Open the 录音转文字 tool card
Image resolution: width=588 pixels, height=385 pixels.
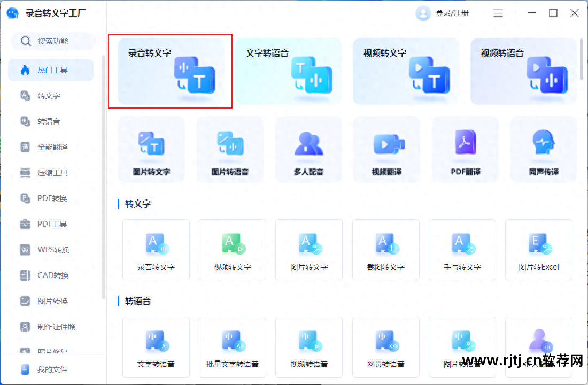[171, 71]
